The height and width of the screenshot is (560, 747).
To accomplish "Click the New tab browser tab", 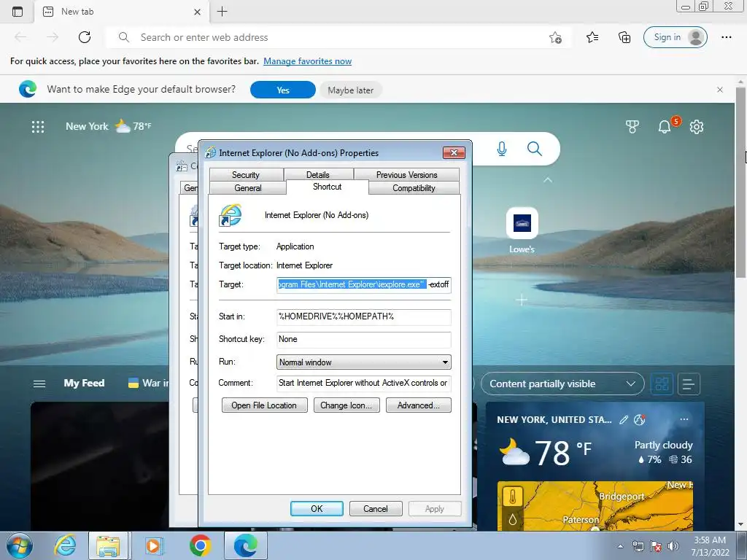I will [123, 12].
